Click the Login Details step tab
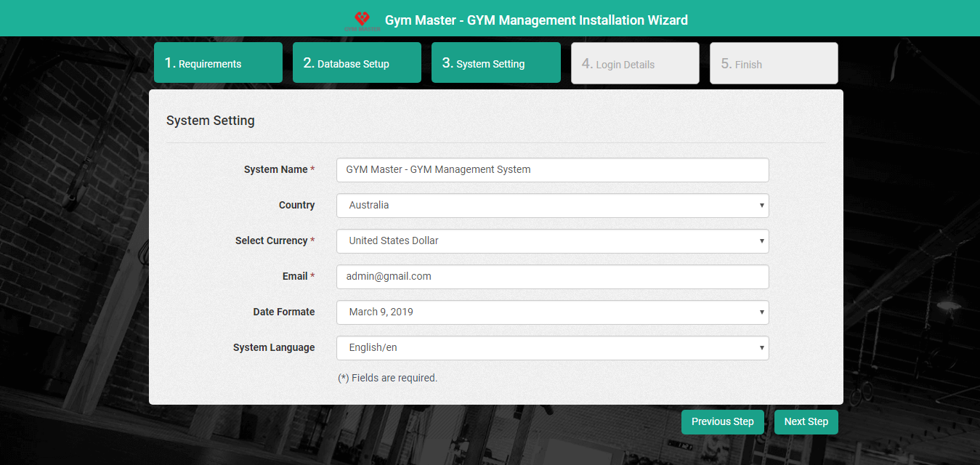Image resolution: width=980 pixels, height=465 pixels. tap(634, 63)
